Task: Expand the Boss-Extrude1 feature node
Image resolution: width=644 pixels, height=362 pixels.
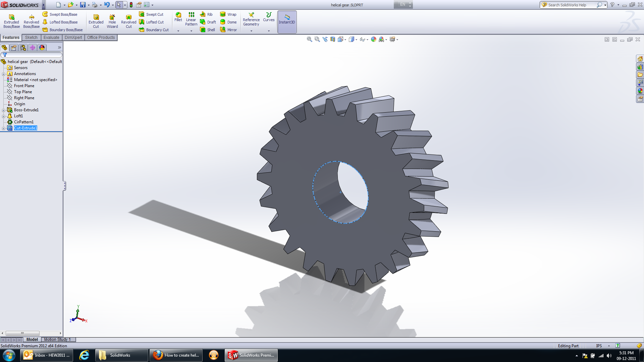Action: (4, 110)
